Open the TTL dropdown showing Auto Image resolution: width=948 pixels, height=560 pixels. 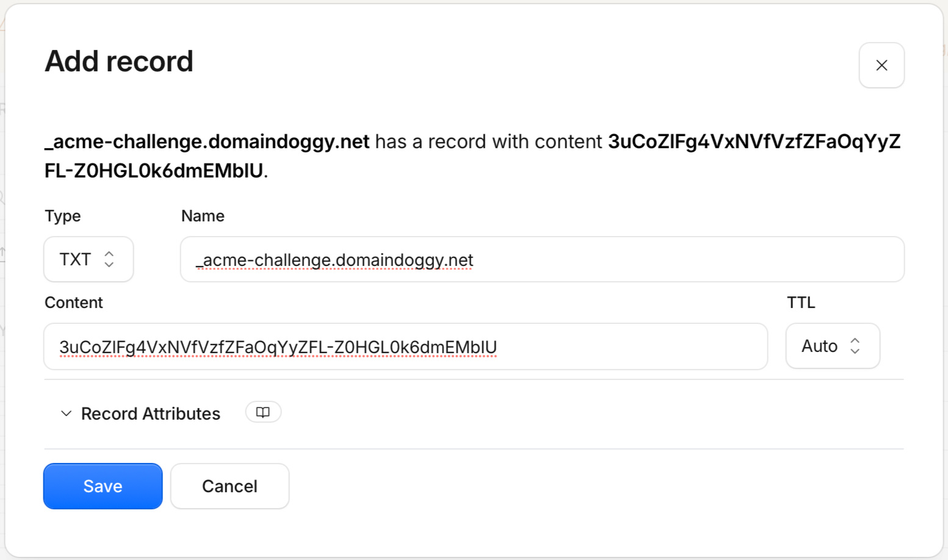833,346
